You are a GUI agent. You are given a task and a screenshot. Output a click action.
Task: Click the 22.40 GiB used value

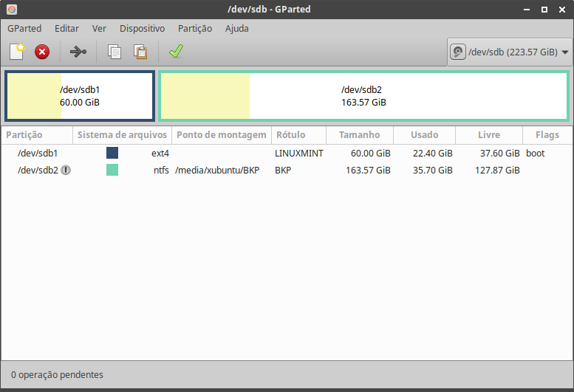(433, 154)
